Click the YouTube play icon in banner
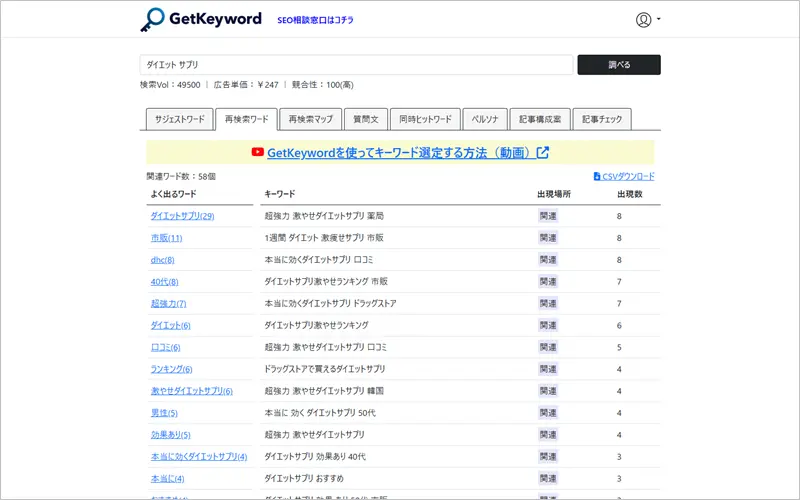This screenshot has height=500, width=800. point(258,153)
